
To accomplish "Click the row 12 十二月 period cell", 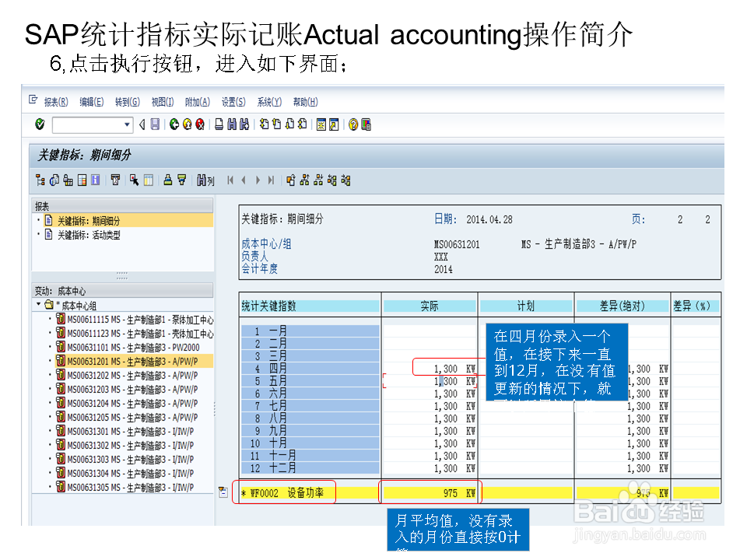I will click(x=310, y=468).
